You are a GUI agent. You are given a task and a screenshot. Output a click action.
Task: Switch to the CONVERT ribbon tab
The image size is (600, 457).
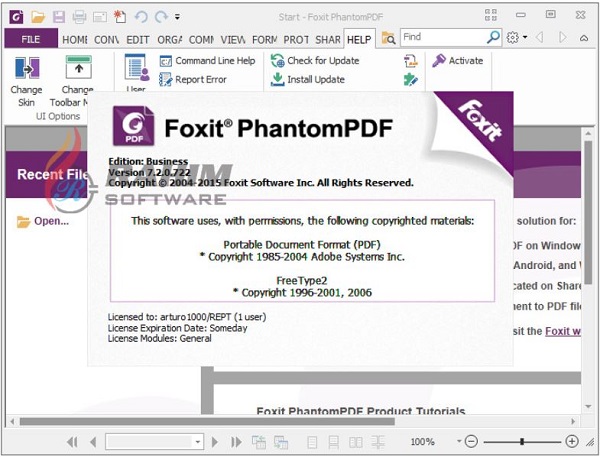(x=107, y=39)
